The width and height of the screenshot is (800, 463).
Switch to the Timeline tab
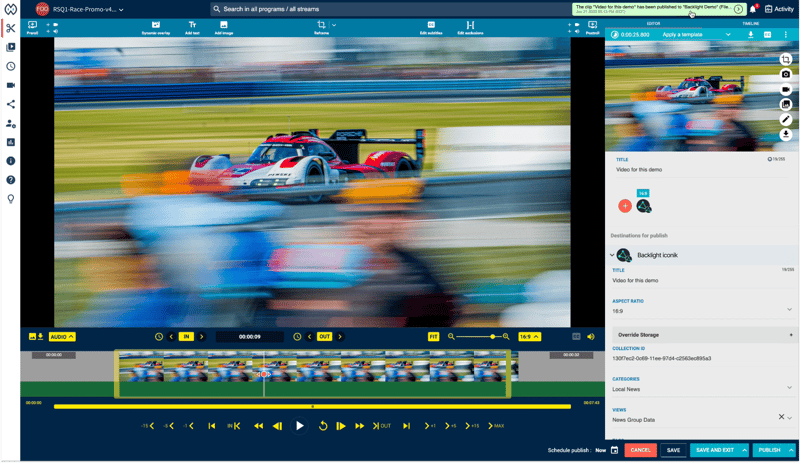coord(750,23)
